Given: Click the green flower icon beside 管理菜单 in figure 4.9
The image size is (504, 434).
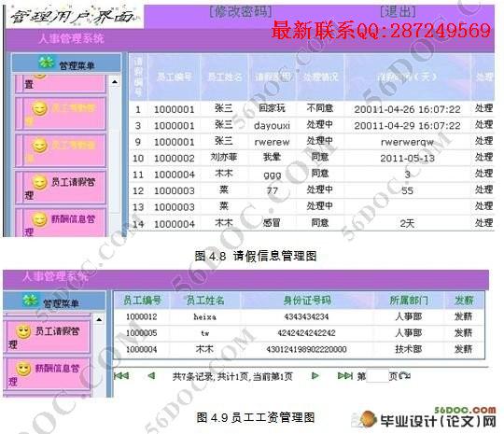Looking at the screenshot, I should pos(30,301).
